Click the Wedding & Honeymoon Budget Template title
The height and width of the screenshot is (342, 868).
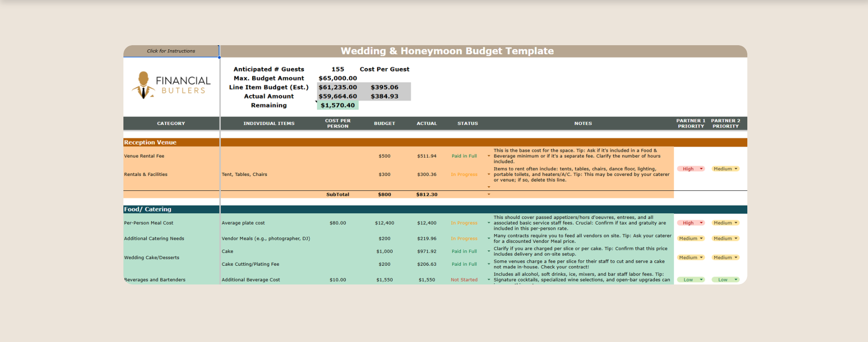[x=447, y=51]
